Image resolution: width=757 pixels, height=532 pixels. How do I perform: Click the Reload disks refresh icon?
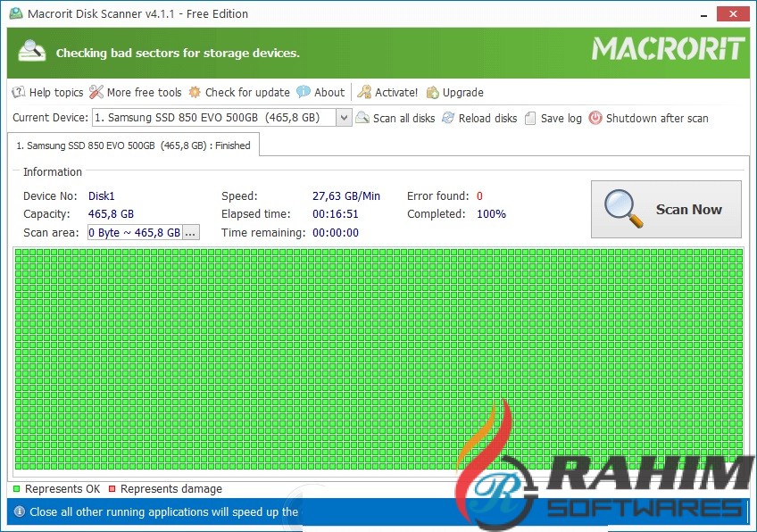[448, 118]
